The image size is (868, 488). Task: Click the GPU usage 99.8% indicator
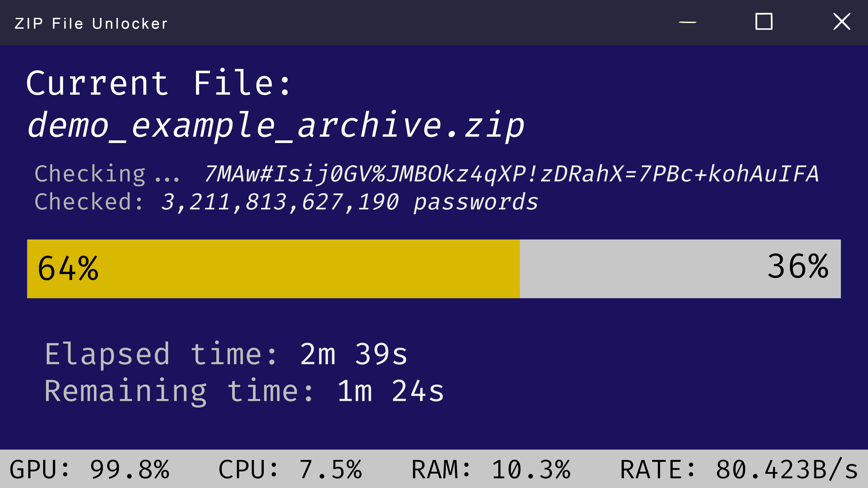[89, 469]
